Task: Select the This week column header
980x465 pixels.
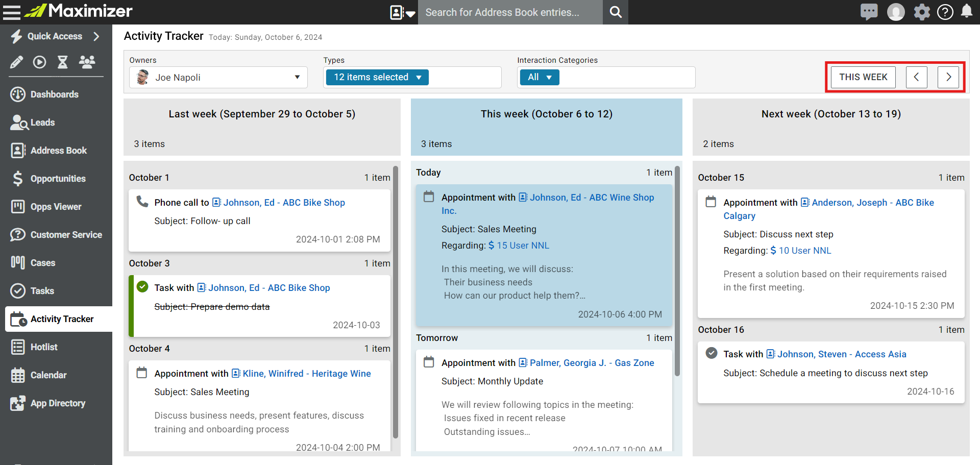Action: 547,127
